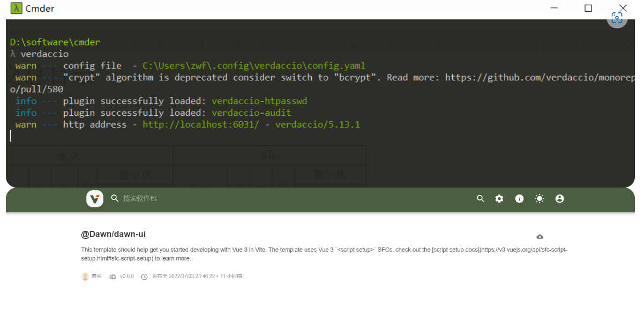Click the verdaccio-audit plugin text
This screenshot has width=644, height=328.
point(251,113)
